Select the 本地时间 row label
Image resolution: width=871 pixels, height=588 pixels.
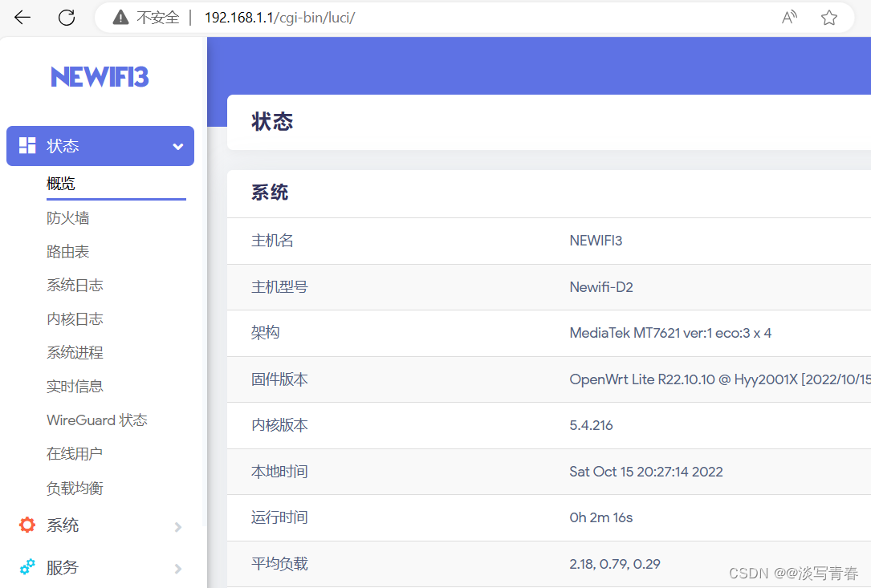[x=279, y=472]
